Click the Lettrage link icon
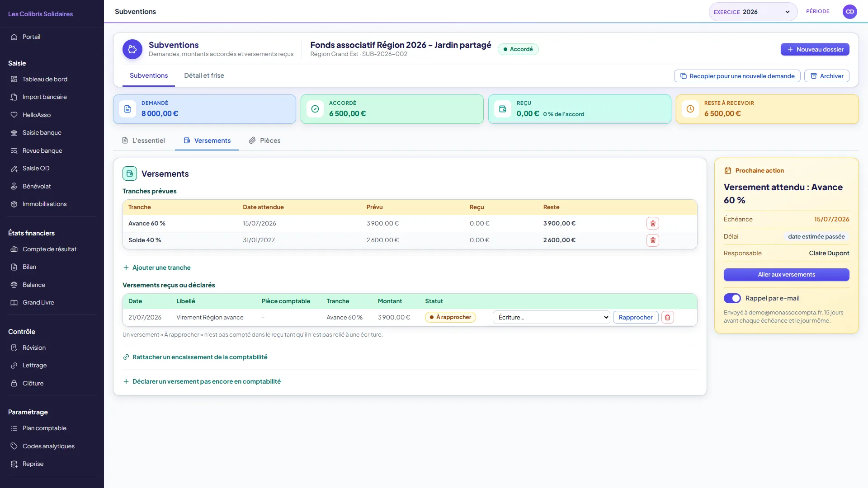 [x=14, y=366]
